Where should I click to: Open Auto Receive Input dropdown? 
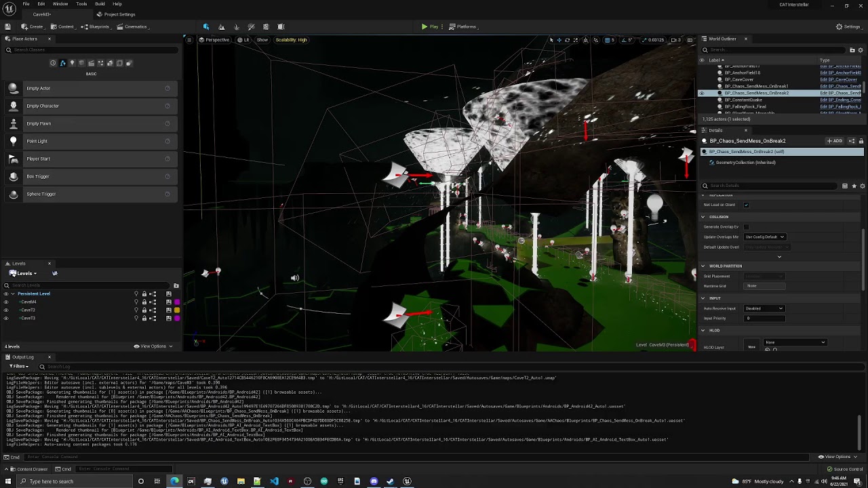(764, 308)
